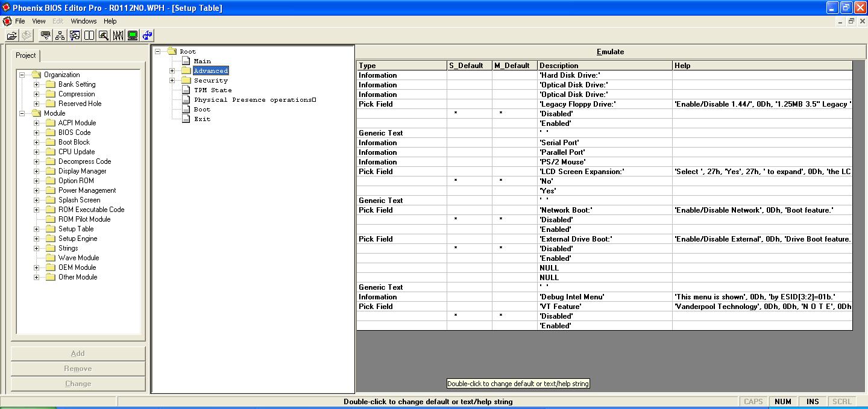Click the S_Default column header

[x=470, y=66]
